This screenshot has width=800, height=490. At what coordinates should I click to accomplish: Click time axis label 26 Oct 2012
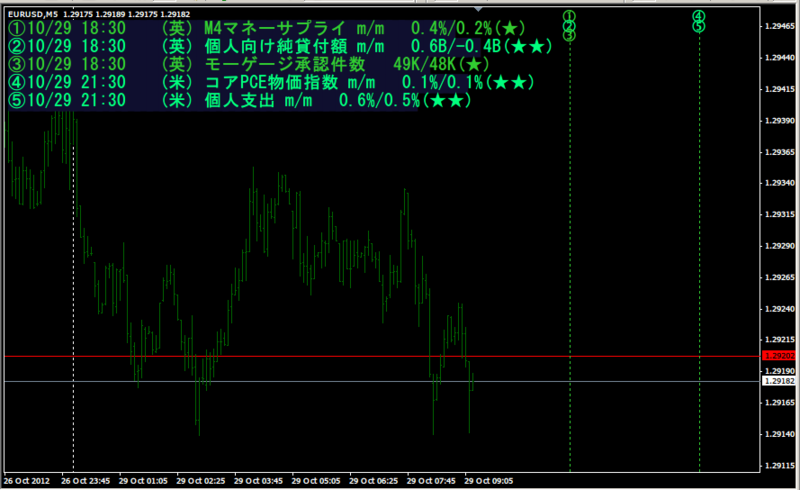27,481
